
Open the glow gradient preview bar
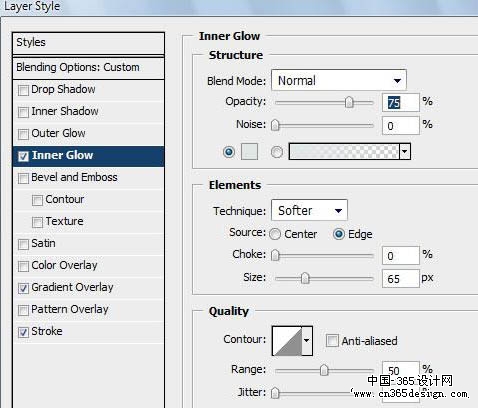tap(344, 152)
